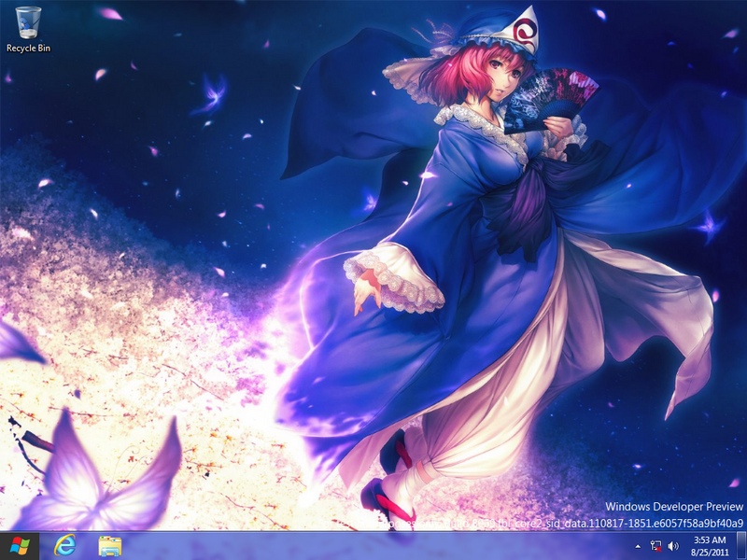Click the clock showing 3:53 AM

pos(710,546)
